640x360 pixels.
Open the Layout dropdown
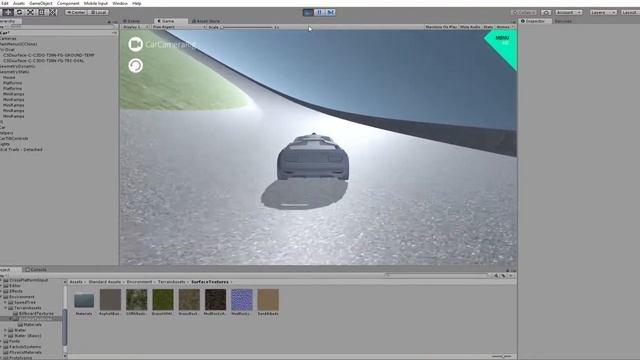click(x=630, y=13)
